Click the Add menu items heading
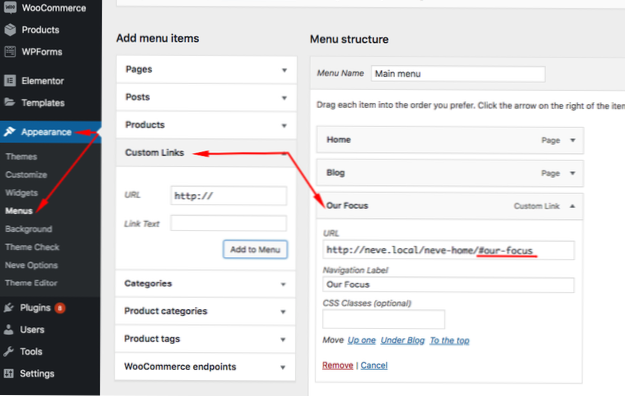Image resolution: width=625 pixels, height=396 pixels. [x=157, y=38]
